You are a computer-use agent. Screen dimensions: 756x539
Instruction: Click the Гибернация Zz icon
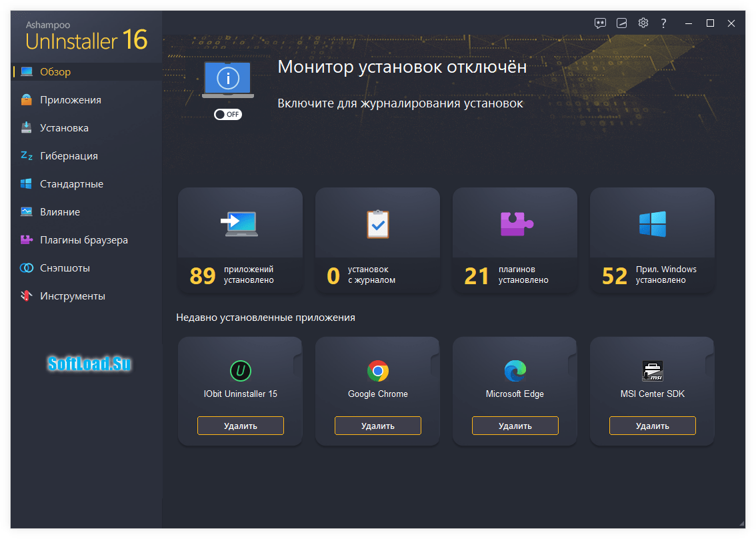[x=27, y=155]
